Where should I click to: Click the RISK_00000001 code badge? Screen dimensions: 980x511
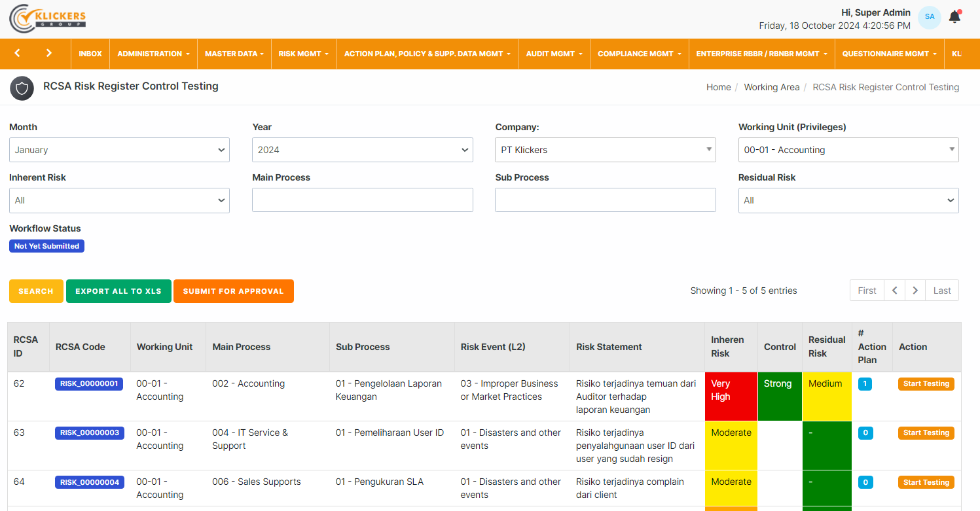(x=89, y=384)
